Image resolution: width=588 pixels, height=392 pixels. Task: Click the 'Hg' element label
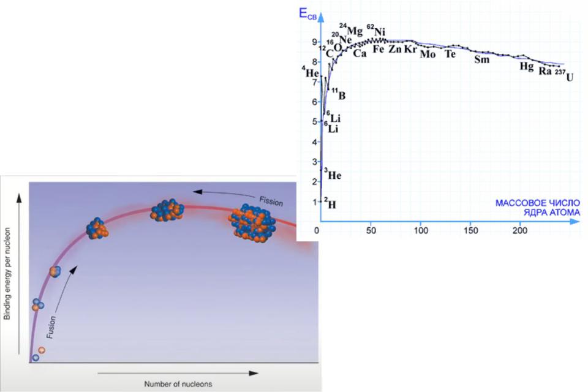(x=527, y=67)
